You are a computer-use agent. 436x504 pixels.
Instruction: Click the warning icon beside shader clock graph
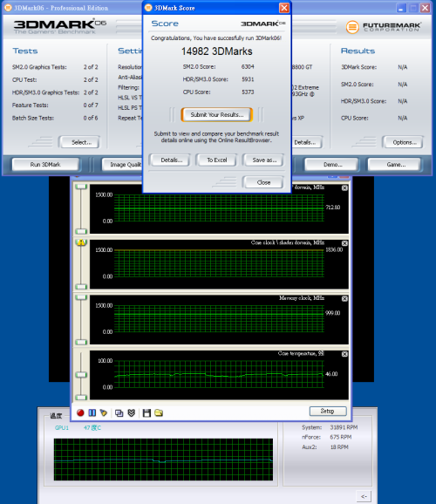(81, 242)
